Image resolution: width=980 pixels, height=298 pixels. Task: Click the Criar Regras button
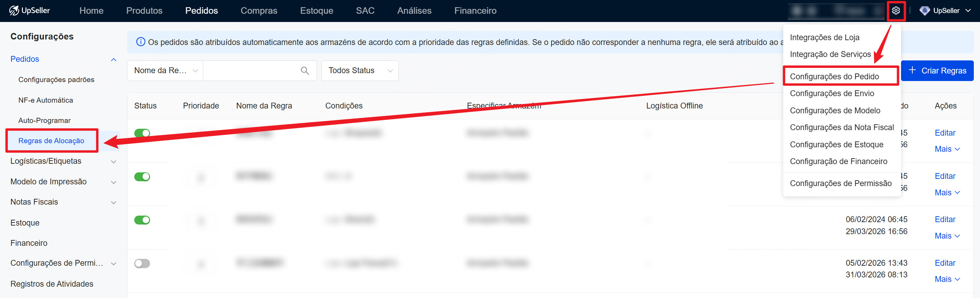[937, 71]
